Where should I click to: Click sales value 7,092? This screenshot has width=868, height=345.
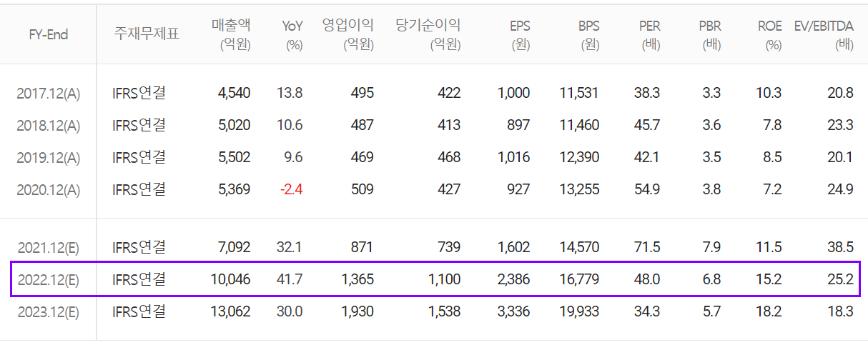(235, 248)
